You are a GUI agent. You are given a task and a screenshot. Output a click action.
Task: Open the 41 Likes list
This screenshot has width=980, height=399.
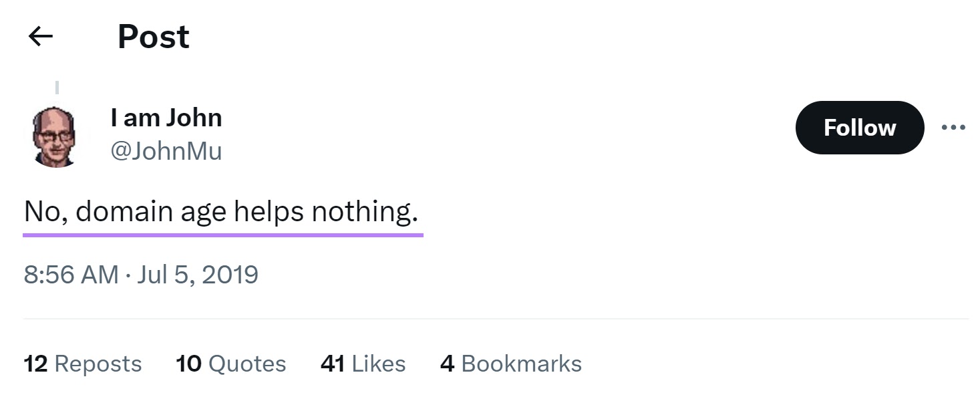(362, 364)
